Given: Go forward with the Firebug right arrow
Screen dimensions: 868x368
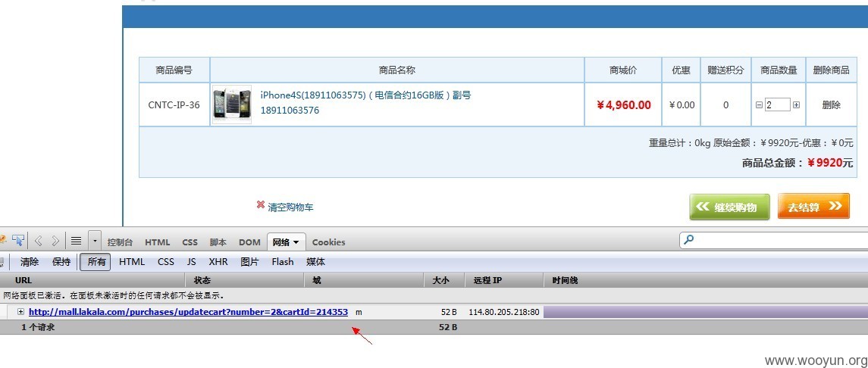Looking at the screenshot, I should pyautogui.click(x=55, y=241).
